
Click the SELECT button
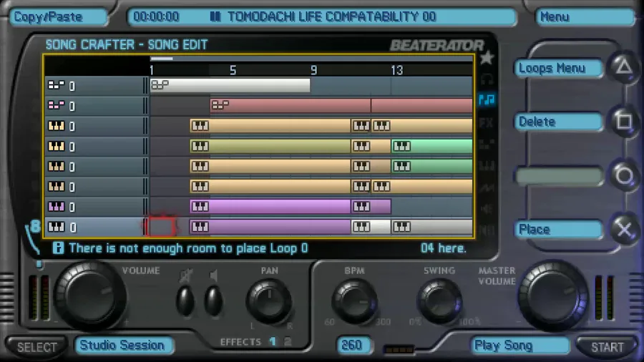37,347
